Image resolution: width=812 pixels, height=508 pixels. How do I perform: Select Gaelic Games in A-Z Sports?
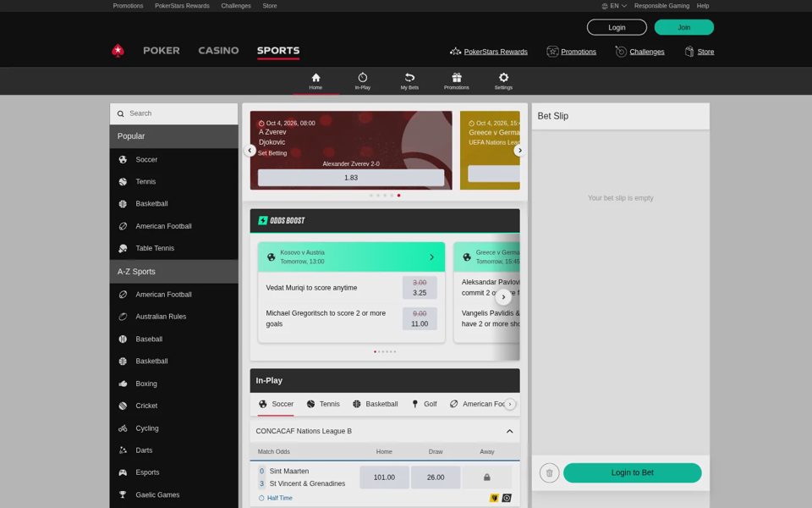[173, 495]
